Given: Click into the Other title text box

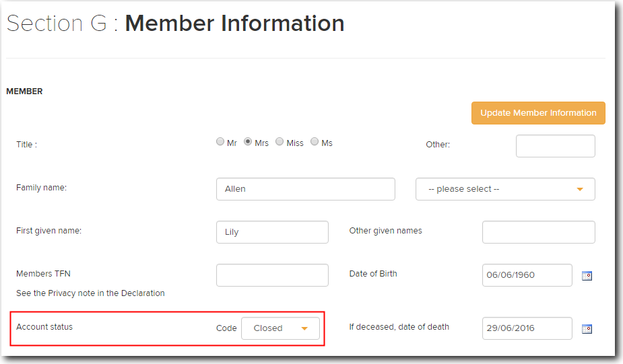Looking at the screenshot, I should tap(555, 146).
